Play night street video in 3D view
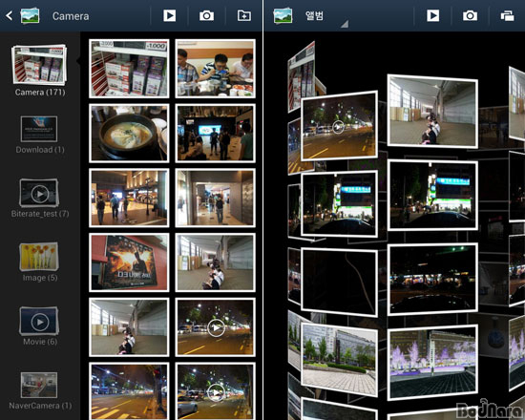525x420 pixels. [339, 127]
